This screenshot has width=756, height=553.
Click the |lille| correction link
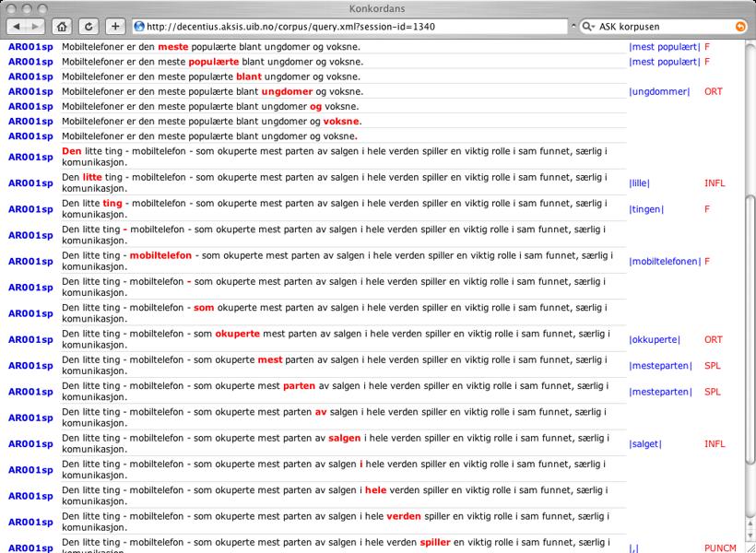pyautogui.click(x=639, y=183)
